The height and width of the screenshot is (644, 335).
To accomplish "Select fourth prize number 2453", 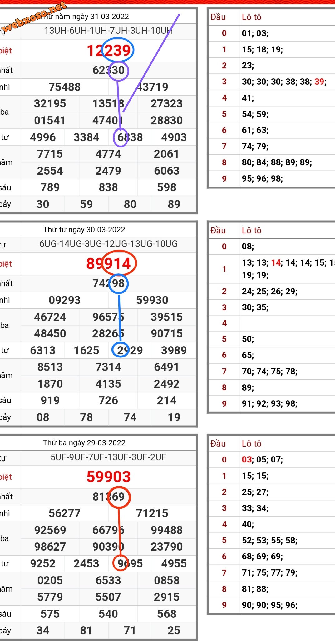I will 86,563.
